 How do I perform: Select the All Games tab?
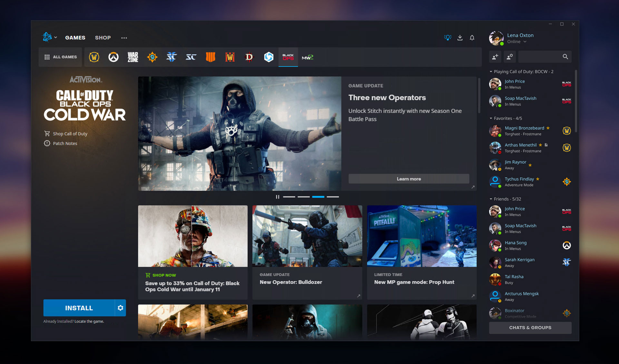[x=60, y=57]
